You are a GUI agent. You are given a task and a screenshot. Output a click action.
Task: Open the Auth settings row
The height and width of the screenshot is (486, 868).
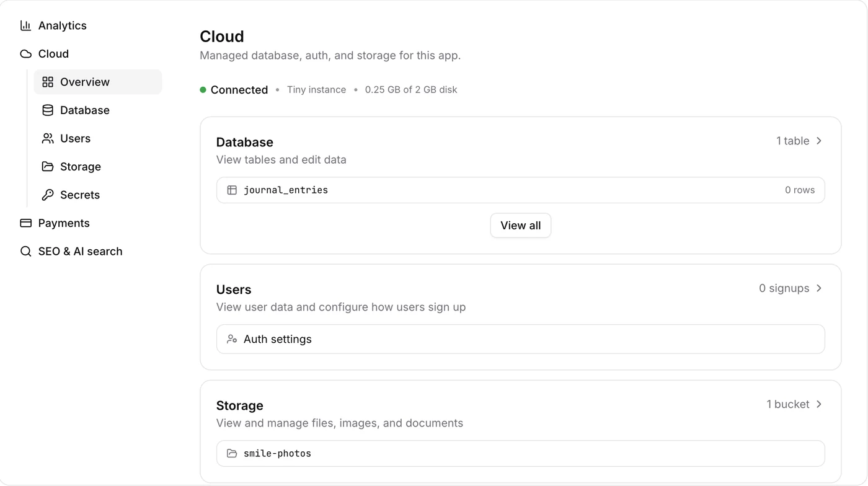(521, 339)
